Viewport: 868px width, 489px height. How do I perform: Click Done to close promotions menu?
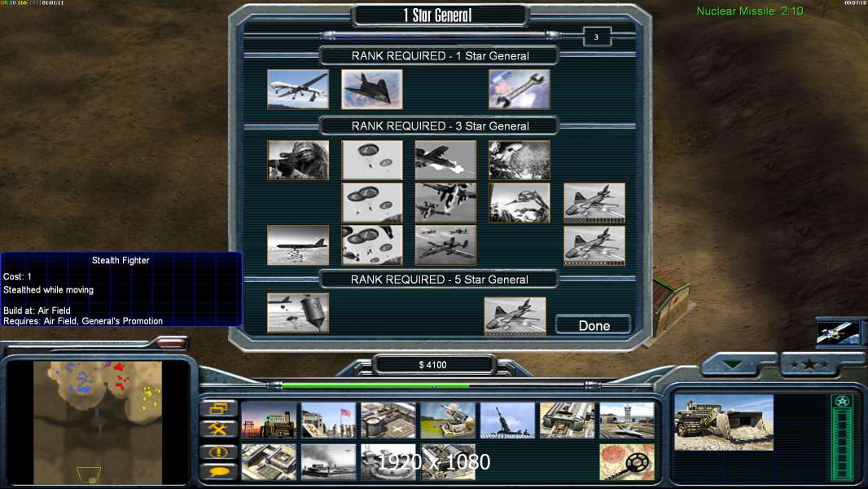[594, 325]
